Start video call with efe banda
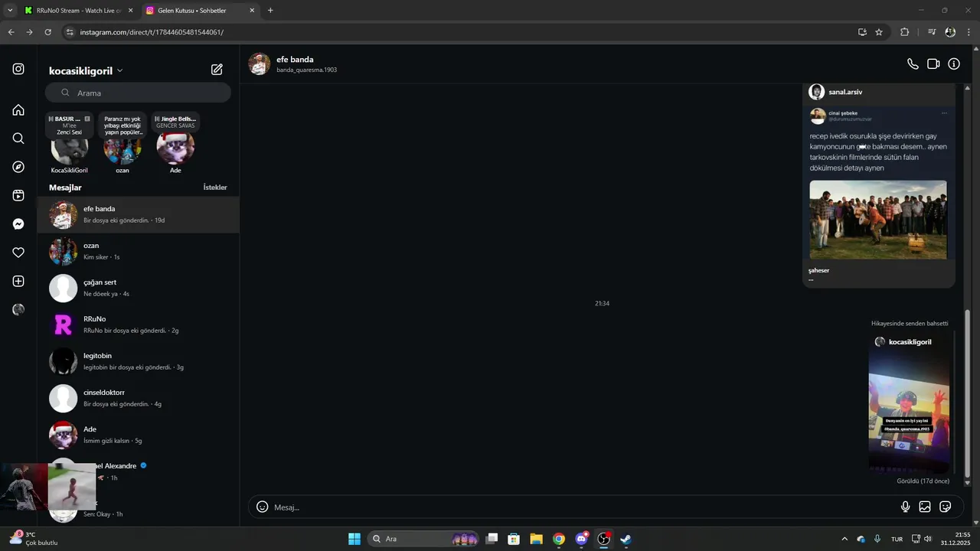Viewport: 980px width, 551px height. [x=933, y=64]
